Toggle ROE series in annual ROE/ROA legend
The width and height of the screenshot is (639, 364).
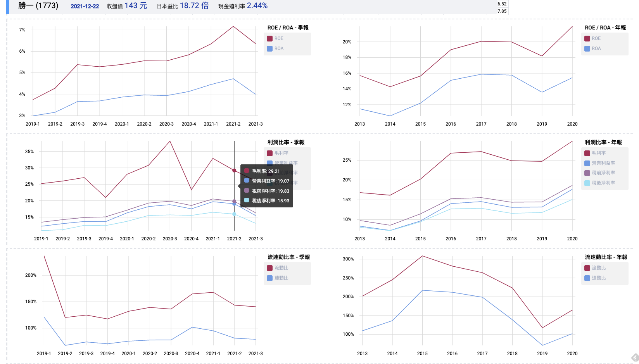(592, 38)
